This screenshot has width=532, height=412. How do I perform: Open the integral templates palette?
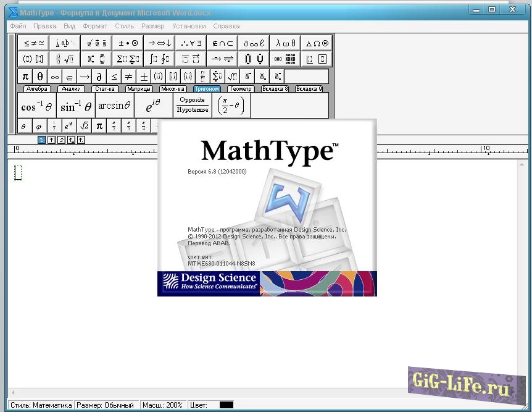tap(159, 59)
